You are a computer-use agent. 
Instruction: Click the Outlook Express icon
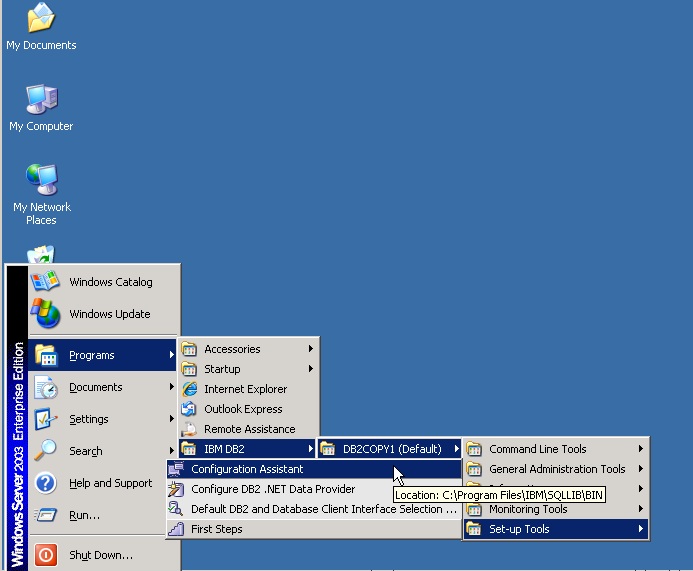[189, 409]
